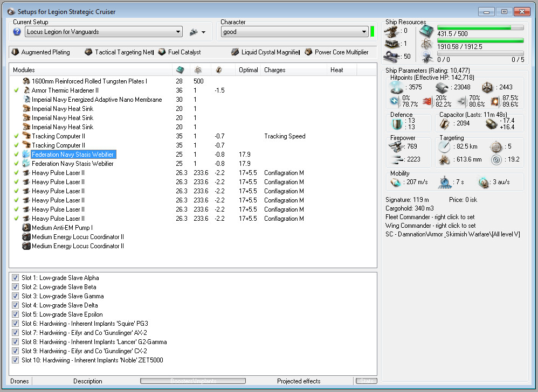Uncheck Slot 10 'Noble' ZET5000 hardwiring

click(15, 360)
